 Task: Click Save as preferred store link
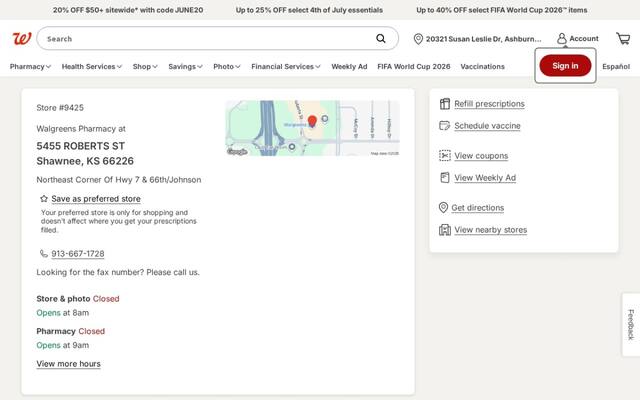pos(96,199)
